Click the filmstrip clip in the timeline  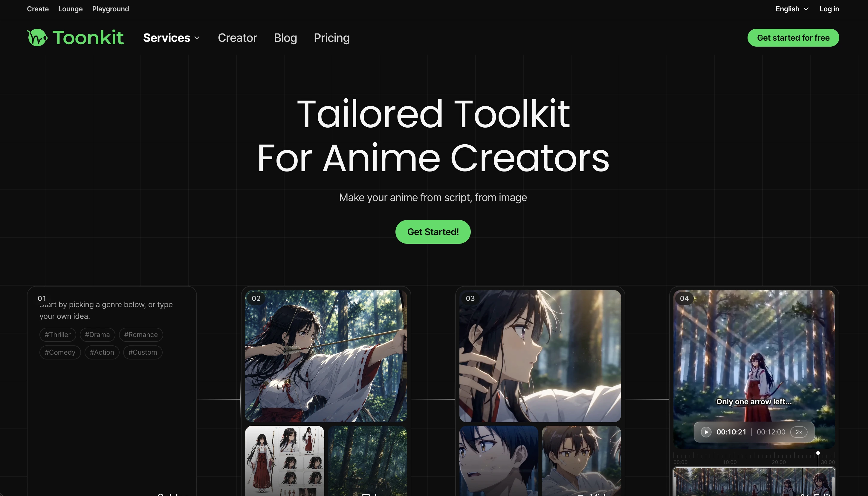pyautogui.click(x=754, y=482)
